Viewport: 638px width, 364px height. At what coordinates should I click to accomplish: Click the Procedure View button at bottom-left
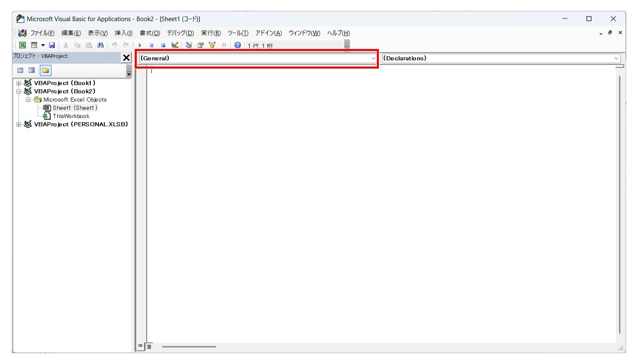point(140,346)
